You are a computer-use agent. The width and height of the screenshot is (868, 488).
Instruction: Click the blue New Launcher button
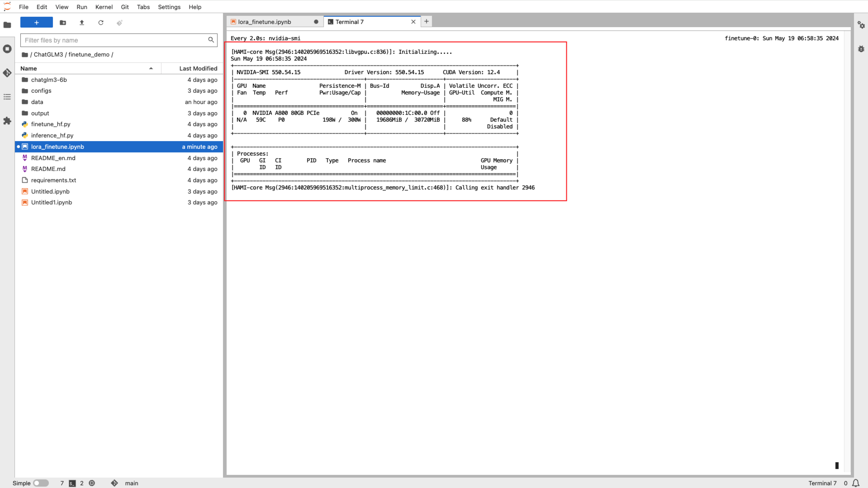tap(37, 23)
